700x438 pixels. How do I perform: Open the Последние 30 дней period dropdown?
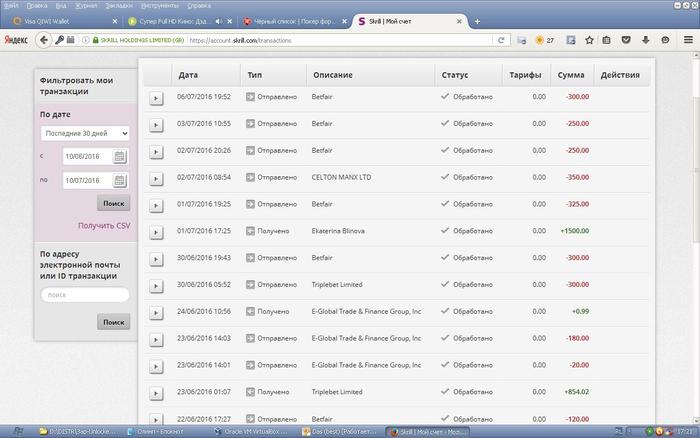coord(85,133)
